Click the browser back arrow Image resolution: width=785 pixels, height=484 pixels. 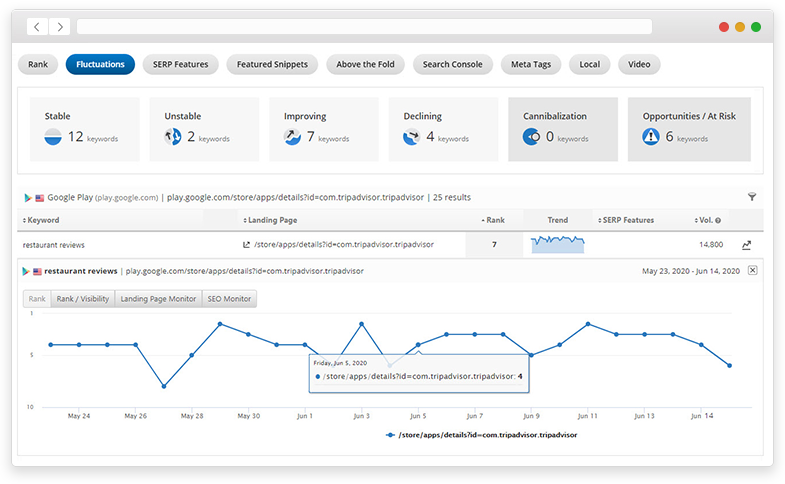[37, 27]
